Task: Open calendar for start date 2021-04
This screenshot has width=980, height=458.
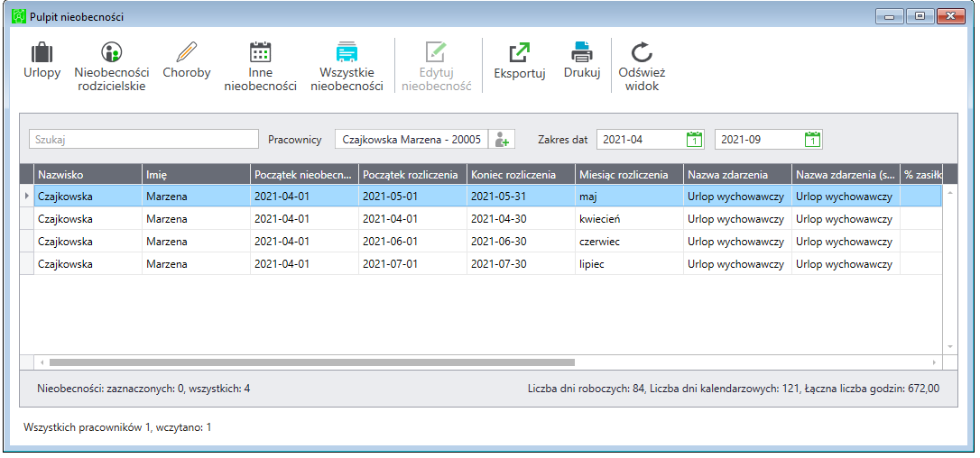Action: pos(694,140)
